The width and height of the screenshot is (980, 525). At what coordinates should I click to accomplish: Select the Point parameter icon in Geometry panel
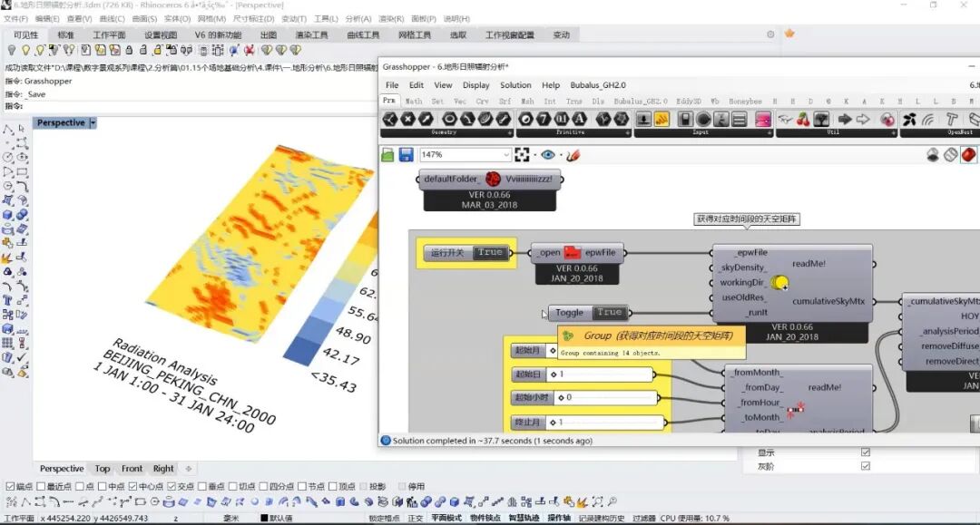[407, 119]
